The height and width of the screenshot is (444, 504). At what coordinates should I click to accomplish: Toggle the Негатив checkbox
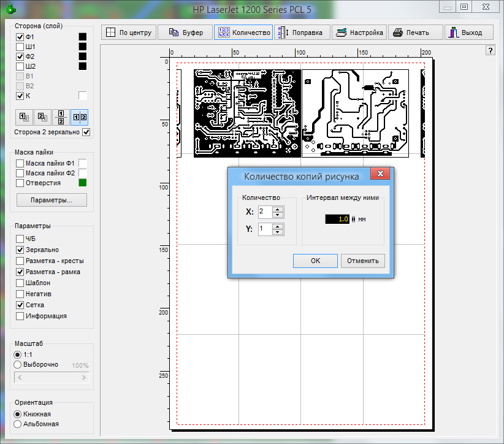20,294
